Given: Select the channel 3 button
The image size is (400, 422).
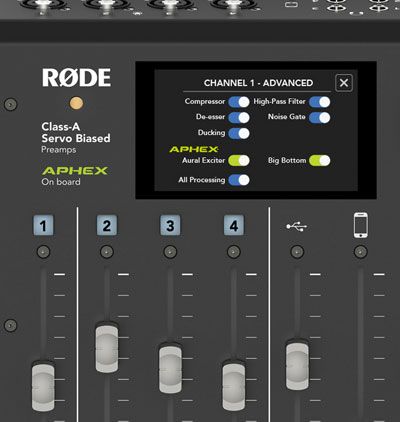Looking at the screenshot, I should click(x=170, y=226).
